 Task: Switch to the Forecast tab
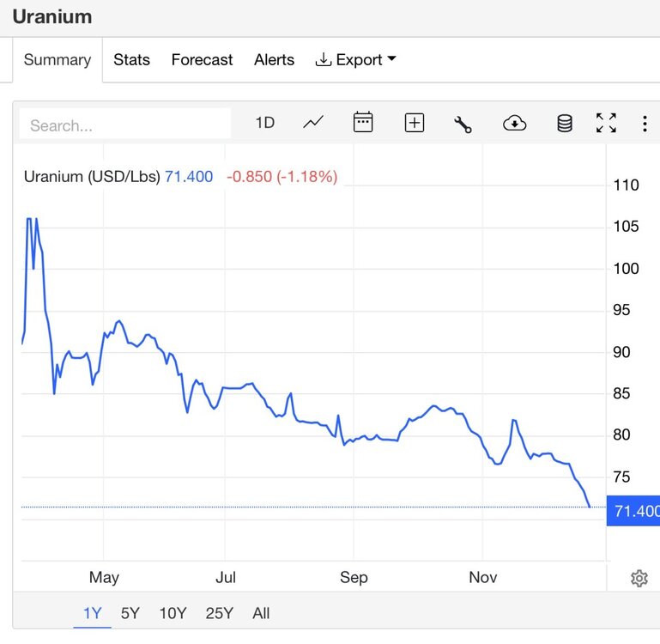tap(202, 60)
